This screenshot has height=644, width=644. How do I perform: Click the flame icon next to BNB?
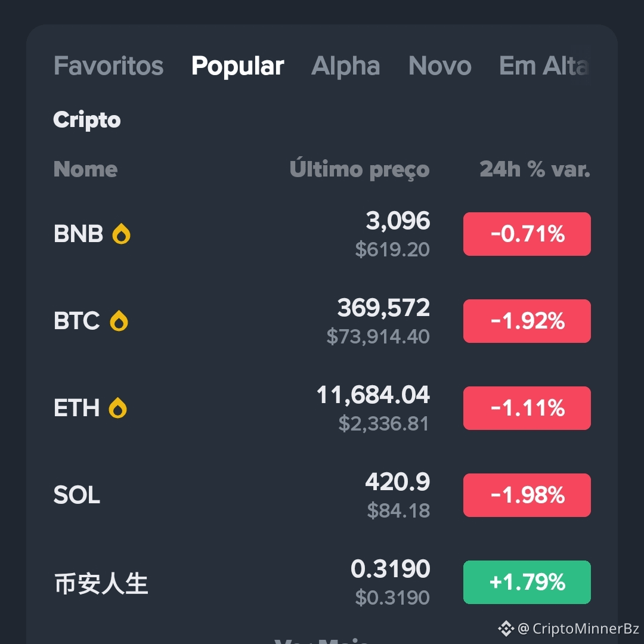[x=121, y=234]
